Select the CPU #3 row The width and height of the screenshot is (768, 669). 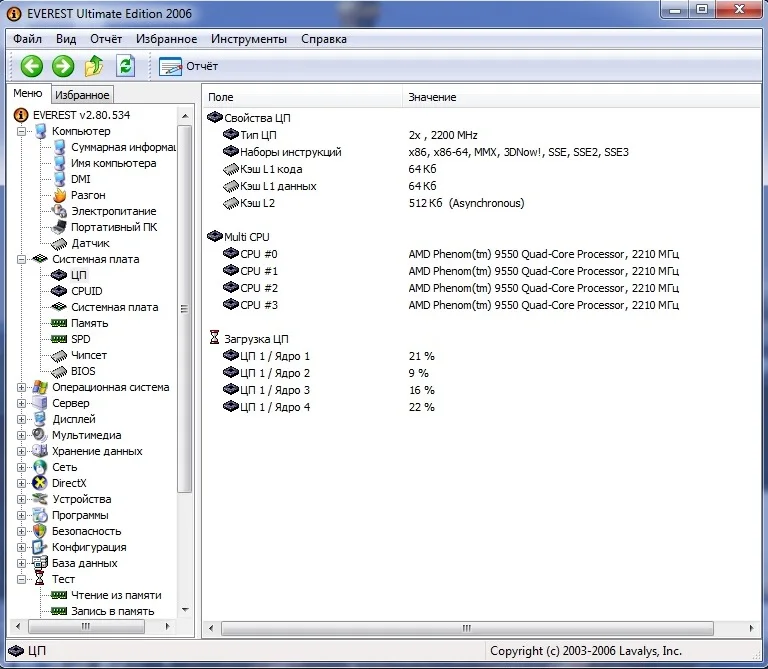coord(451,305)
